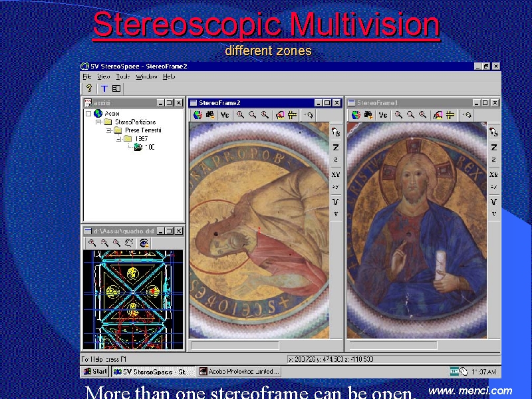Collapse the 1997 folder node
Screen dimensions: 532x399
point(119,138)
